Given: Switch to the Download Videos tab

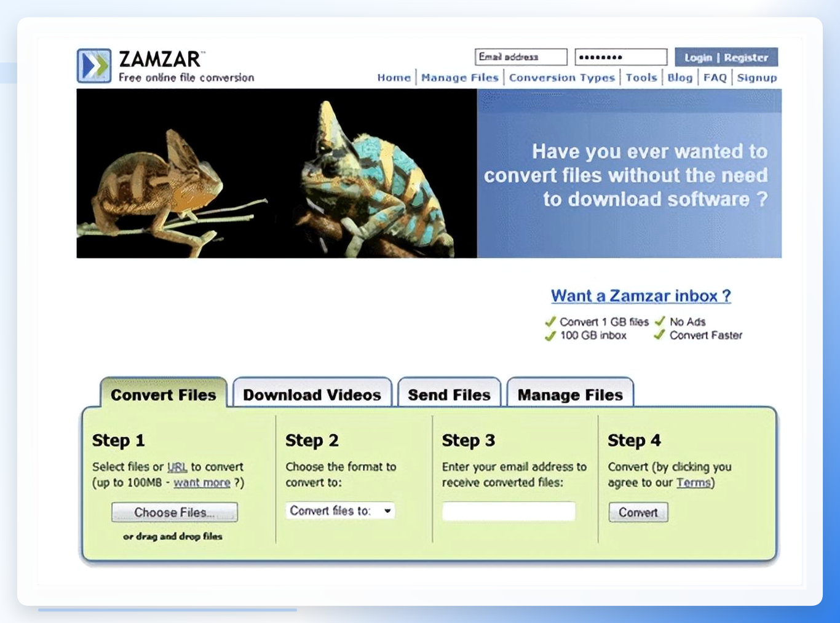Looking at the screenshot, I should tap(312, 394).
